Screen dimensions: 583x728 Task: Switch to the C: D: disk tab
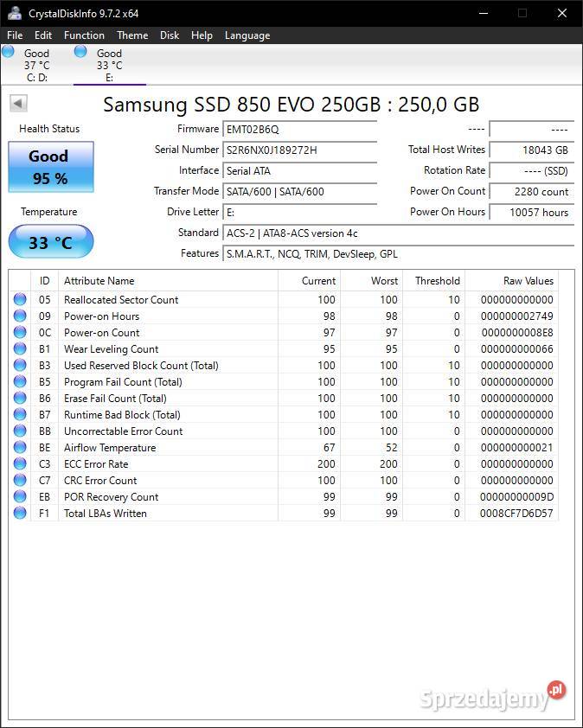click(37, 65)
